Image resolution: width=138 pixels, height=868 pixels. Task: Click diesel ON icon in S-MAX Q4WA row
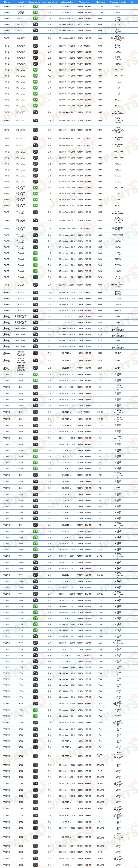pos(35,304)
